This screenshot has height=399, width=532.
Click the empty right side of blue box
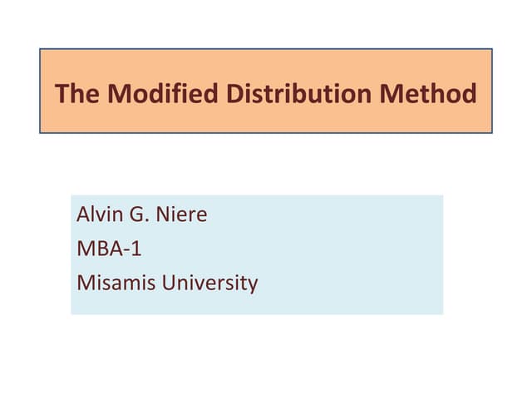point(374,249)
